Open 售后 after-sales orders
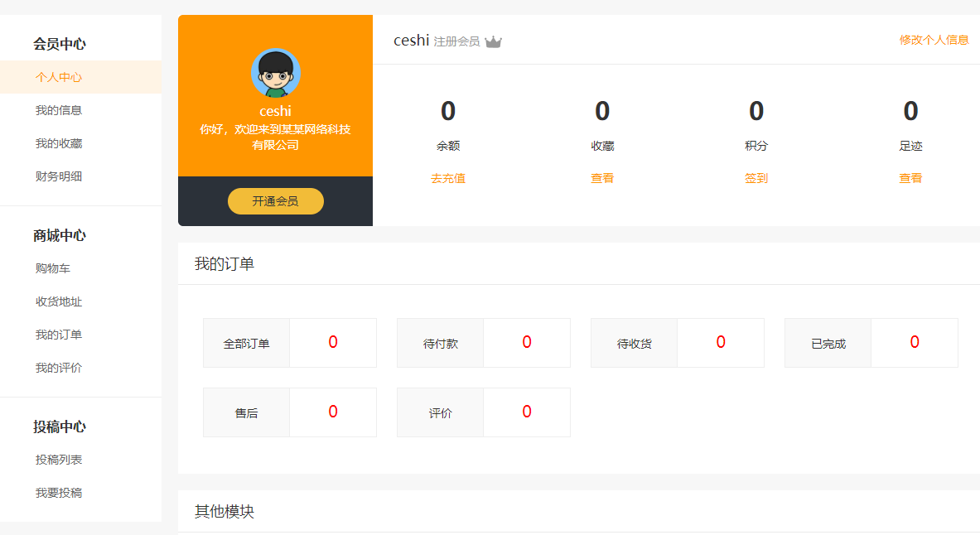 [289, 412]
